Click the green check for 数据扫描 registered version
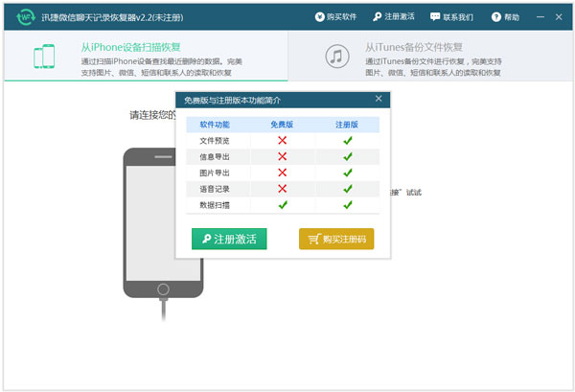Viewport: 575px width, 392px height. 348,204
